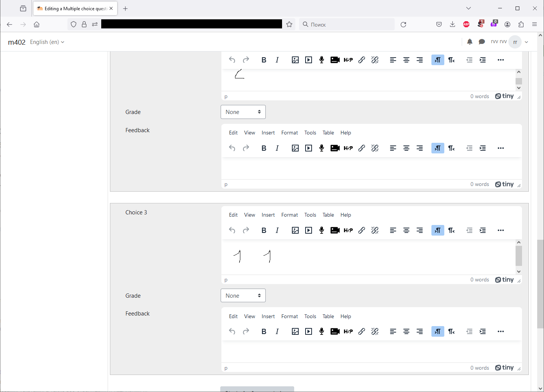The height and width of the screenshot is (392, 544).
Task: Click the 0 words counter in Choice 3 editor
Action: point(480,280)
